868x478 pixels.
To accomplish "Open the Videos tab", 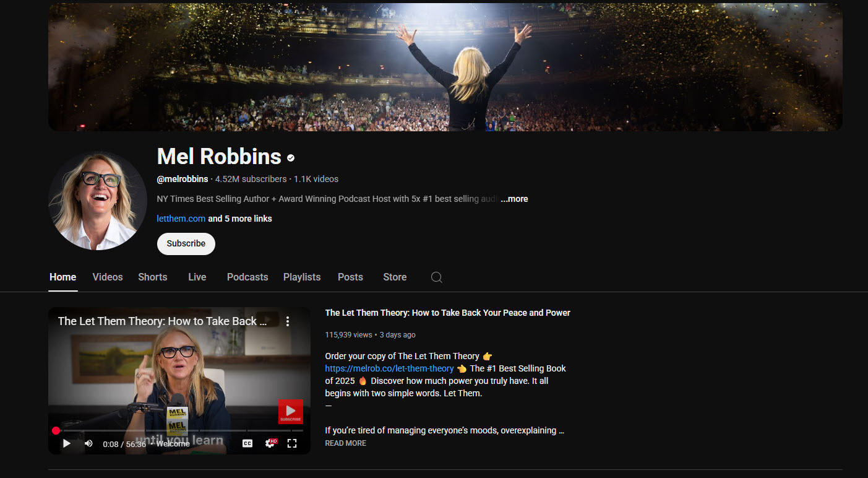I will coord(108,277).
